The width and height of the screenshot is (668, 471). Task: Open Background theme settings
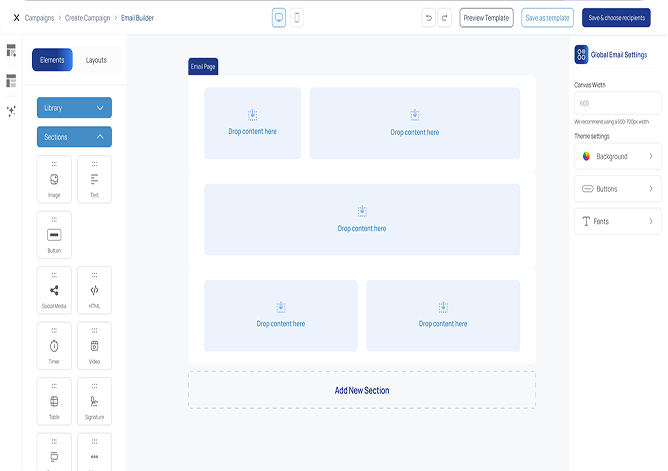pyautogui.click(x=618, y=156)
